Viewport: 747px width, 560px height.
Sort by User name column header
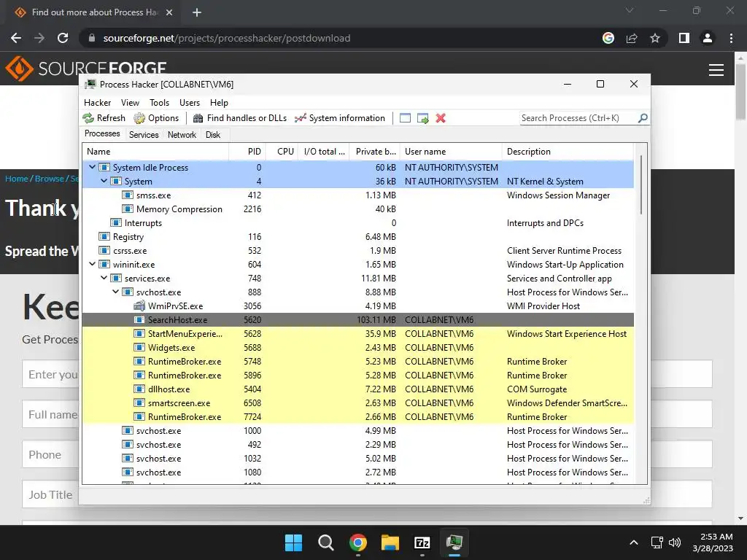[x=451, y=152]
